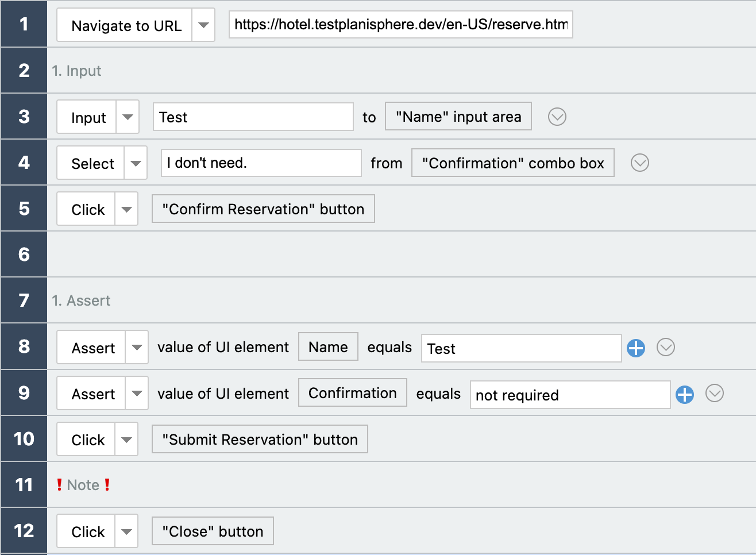
Task: Expand options on the Name assertion step
Action: [x=665, y=348]
